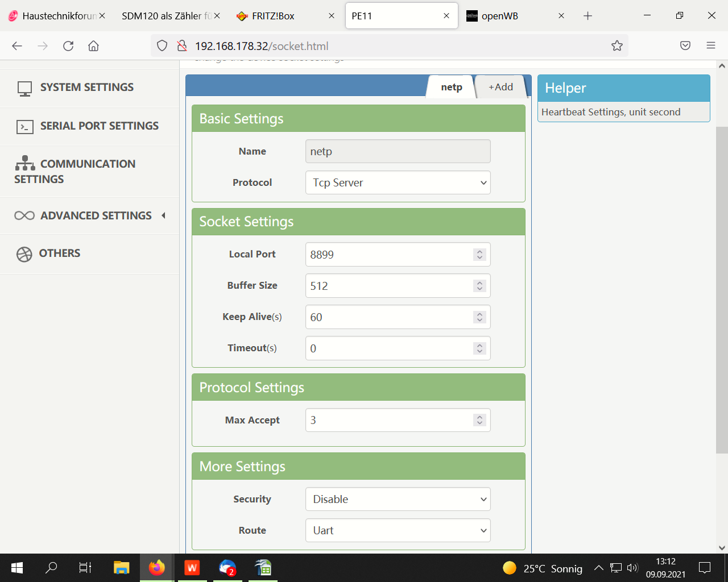This screenshot has width=728, height=582.
Task: Open File Explorer from the taskbar
Action: 122,568
